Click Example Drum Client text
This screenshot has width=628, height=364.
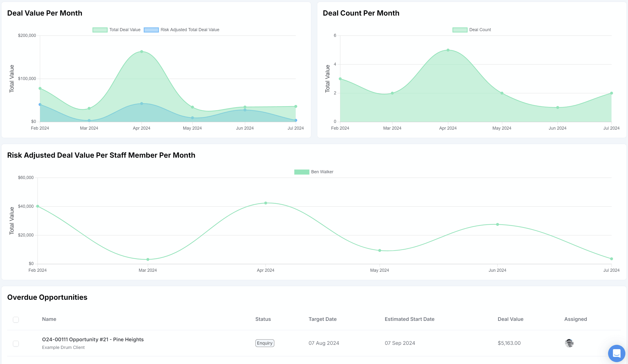pos(63,347)
